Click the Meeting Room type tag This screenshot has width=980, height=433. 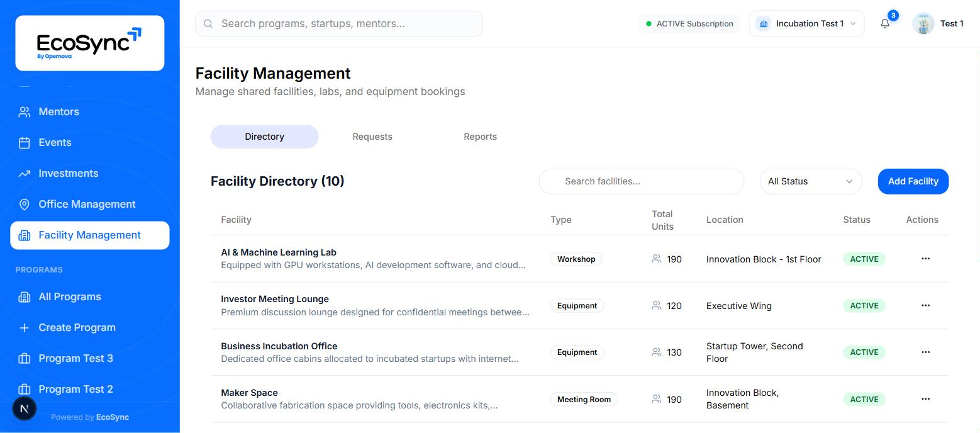click(x=584, y=399)
